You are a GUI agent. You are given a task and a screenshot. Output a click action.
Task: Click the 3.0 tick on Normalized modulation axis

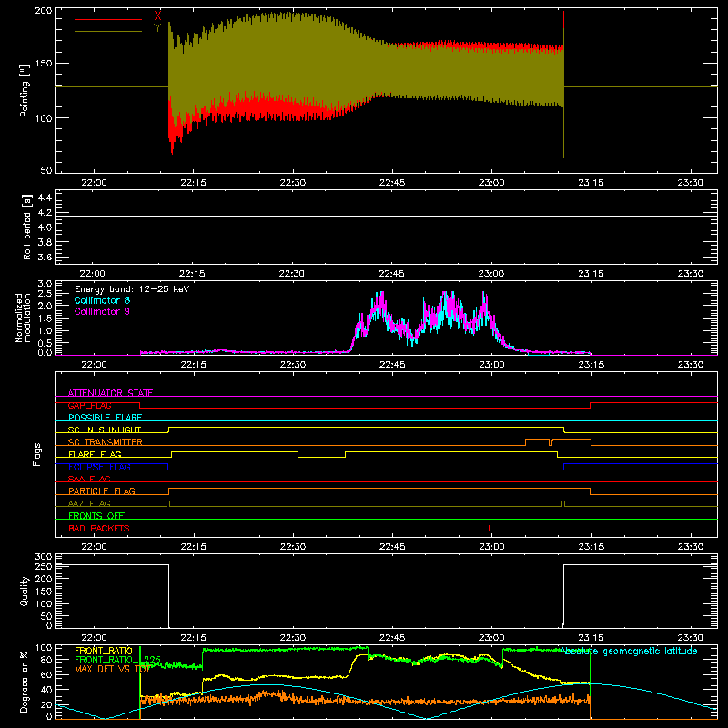click(45, 283)
